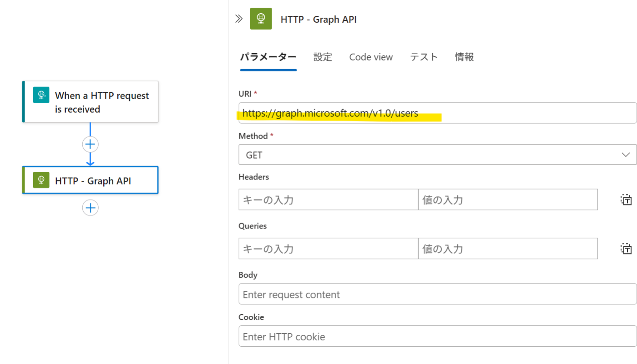Click the Body label
The height and width of the screenshot is (364, 637).
point(248,275)
